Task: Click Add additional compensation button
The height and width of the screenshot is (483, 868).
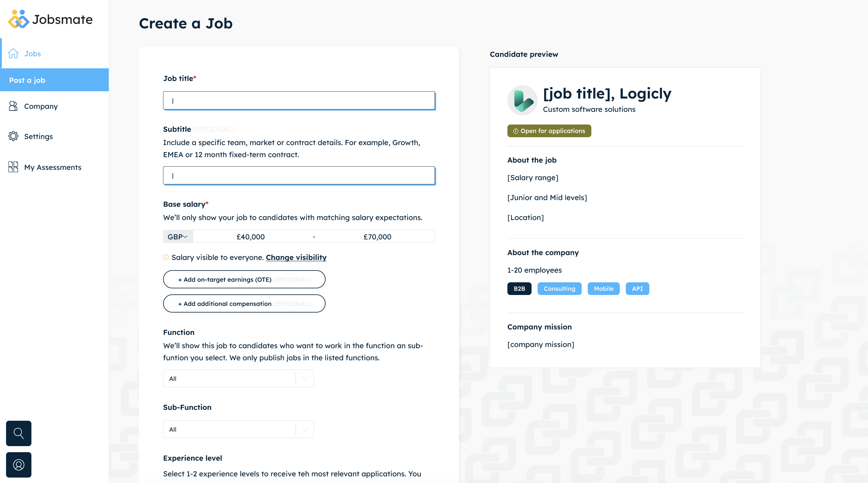Action: pyautogui.click(x=244, y=303)
